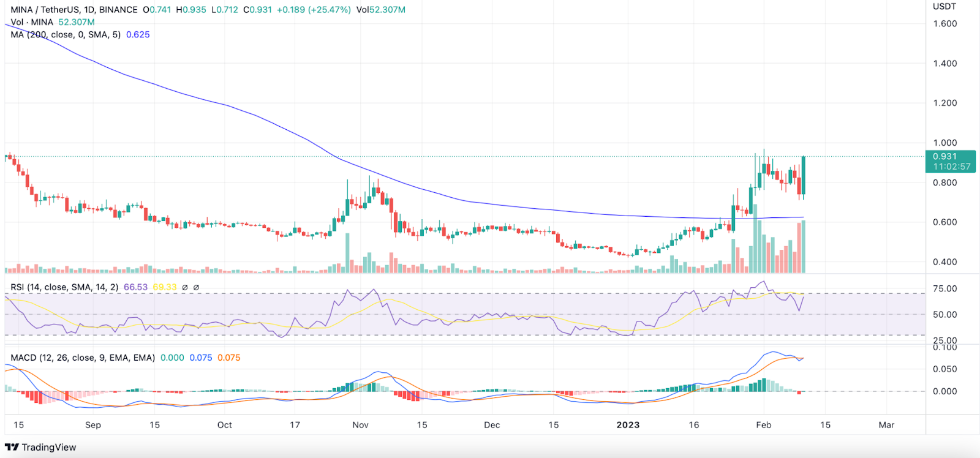Click the volume value 52.307M in legend
Screen dimensions: 980x458
pos(77,22)
